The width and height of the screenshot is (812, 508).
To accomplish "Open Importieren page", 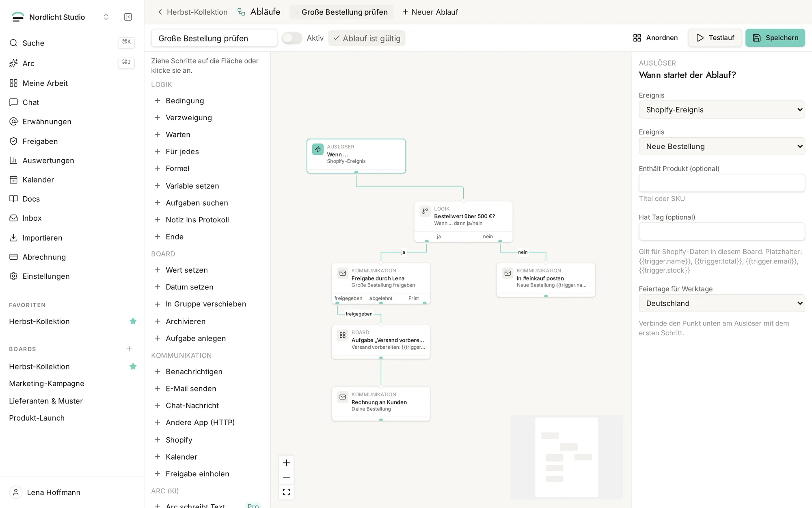I will coord(72,238).
